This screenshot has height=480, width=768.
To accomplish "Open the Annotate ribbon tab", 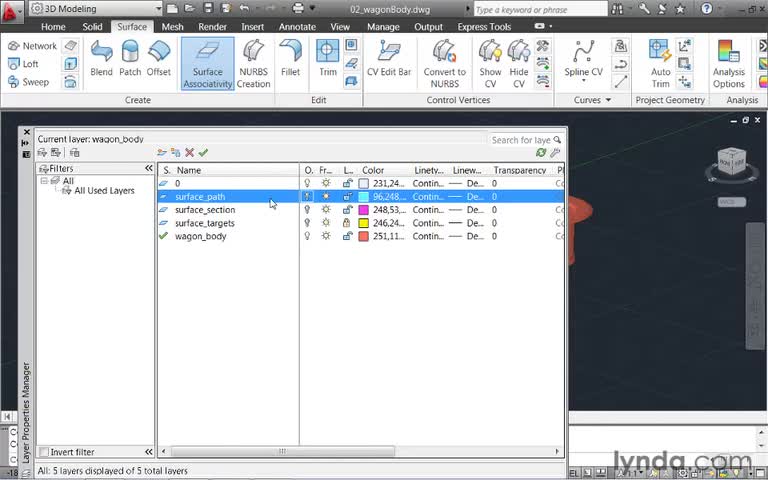I will pyautogui.click(x=297, y=27).
